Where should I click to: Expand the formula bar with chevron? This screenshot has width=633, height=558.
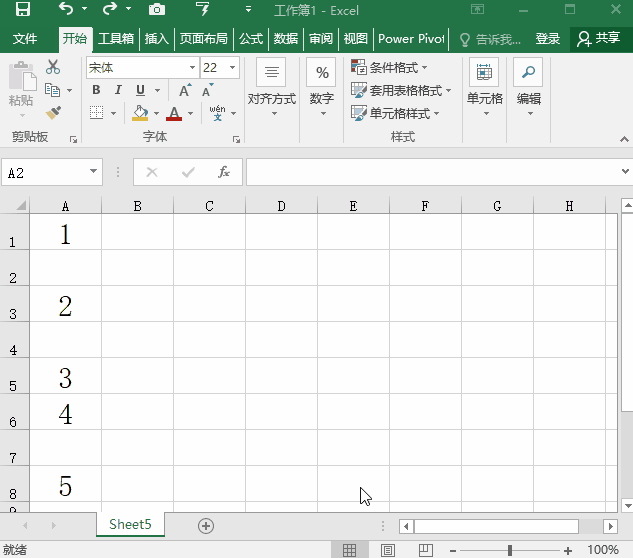pos(625,172)
